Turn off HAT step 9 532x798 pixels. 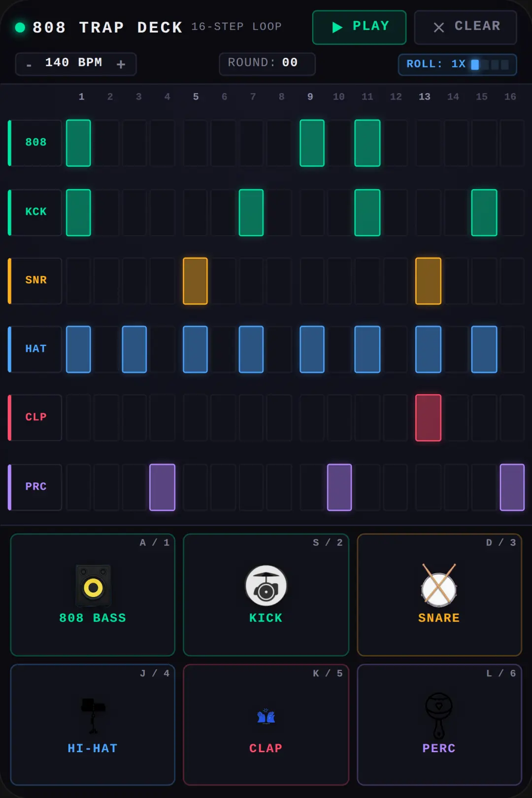(x=312, y=349)
